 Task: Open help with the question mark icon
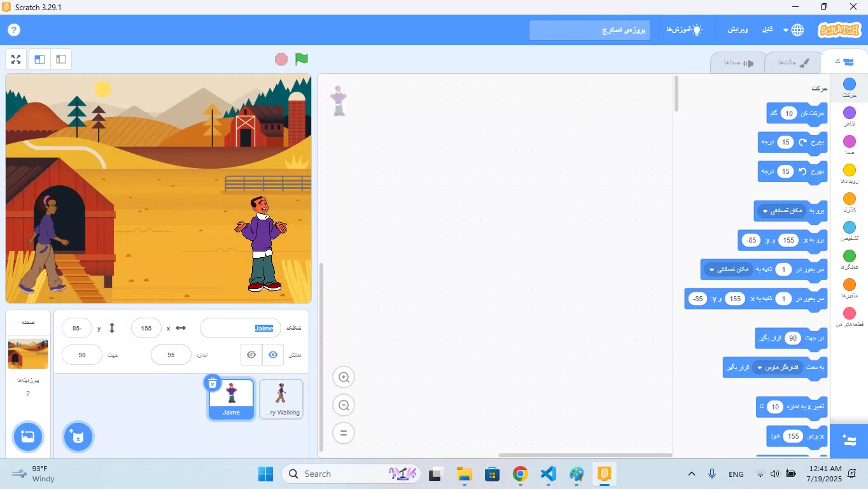(14, 30)
